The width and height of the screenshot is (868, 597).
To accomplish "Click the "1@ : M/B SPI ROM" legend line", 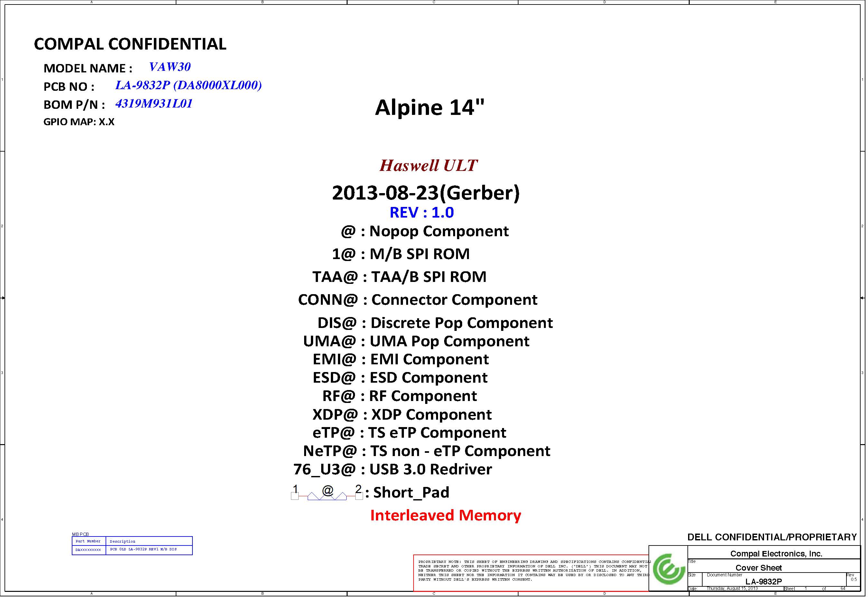I will [401, 254].
